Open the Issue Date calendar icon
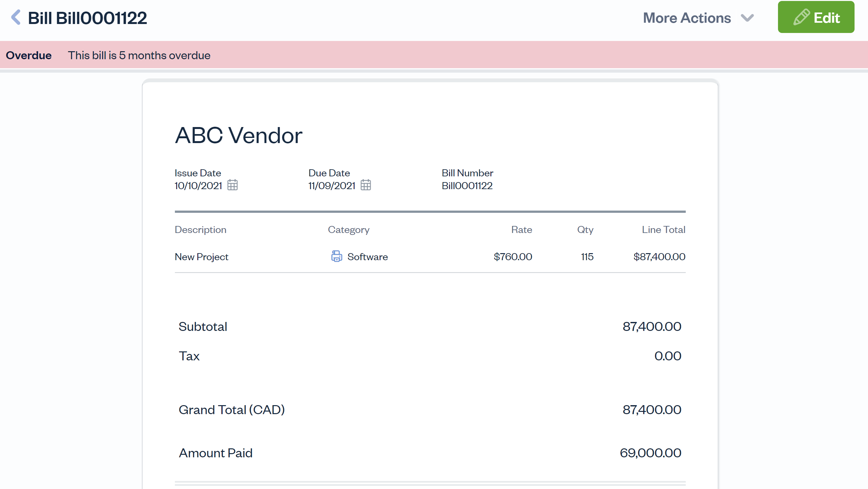 pos(233,185)
